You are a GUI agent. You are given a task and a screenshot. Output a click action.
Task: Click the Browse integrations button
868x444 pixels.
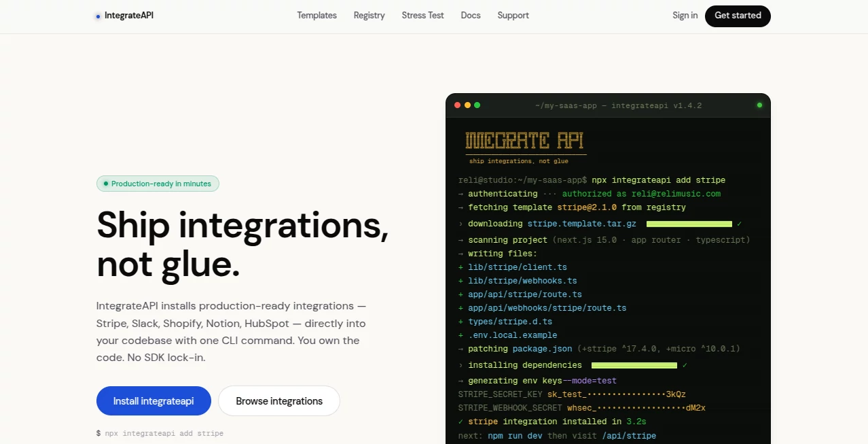tap(279, 401)
